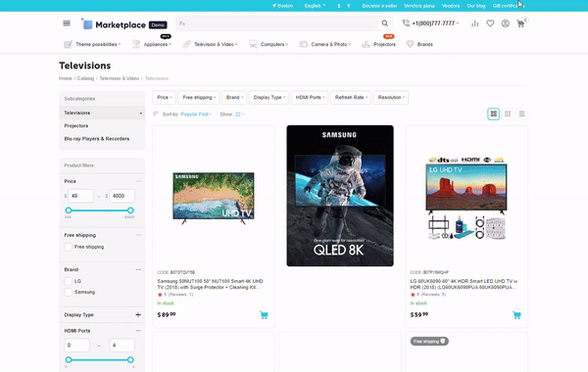Click the Marketplace logo
The height and width of the screenshot is (372, 588).
[123, 24]
